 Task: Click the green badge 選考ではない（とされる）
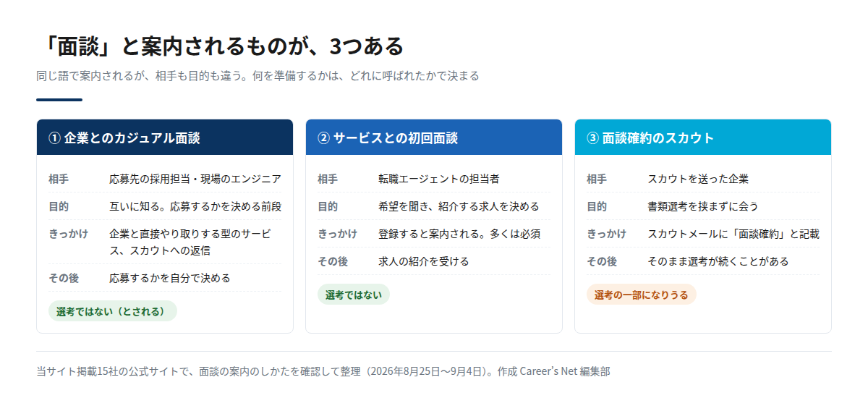[x=113, y=311]
